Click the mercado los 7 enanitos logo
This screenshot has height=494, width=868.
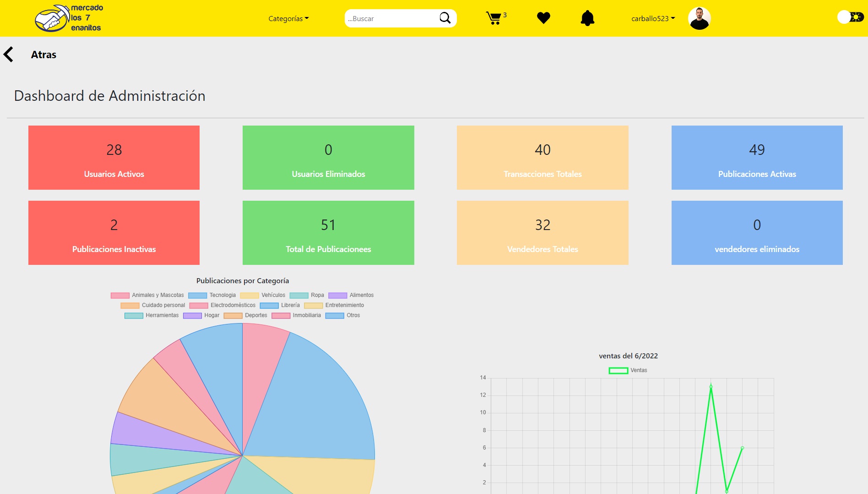(x=68, y=18)
